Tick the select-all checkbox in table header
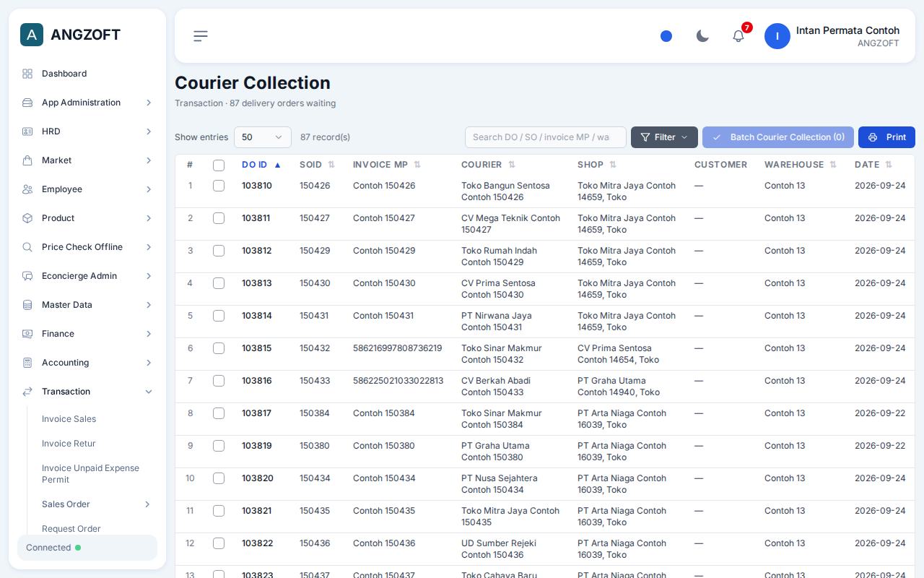The image size is (924, 578). click(219, 165)
